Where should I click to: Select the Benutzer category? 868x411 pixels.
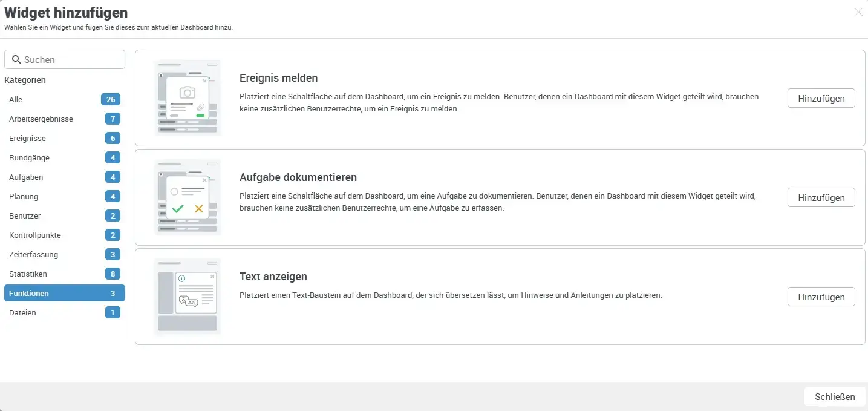point(25,215)
